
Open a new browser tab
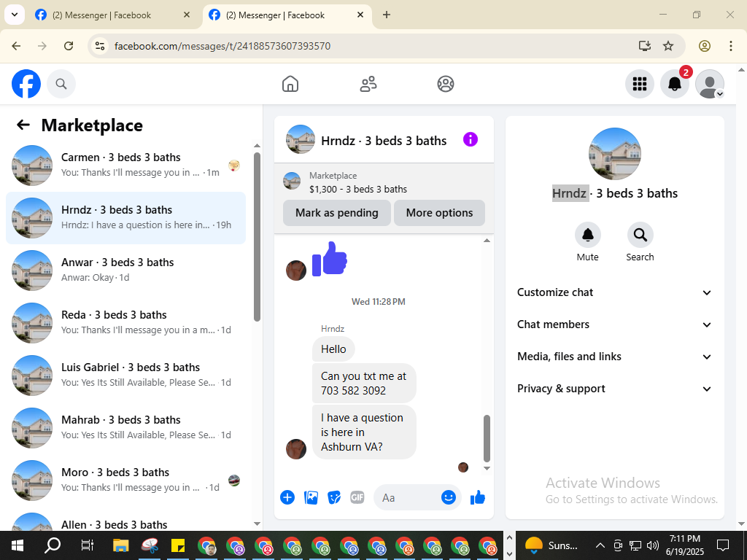click(x=387, y=15)
